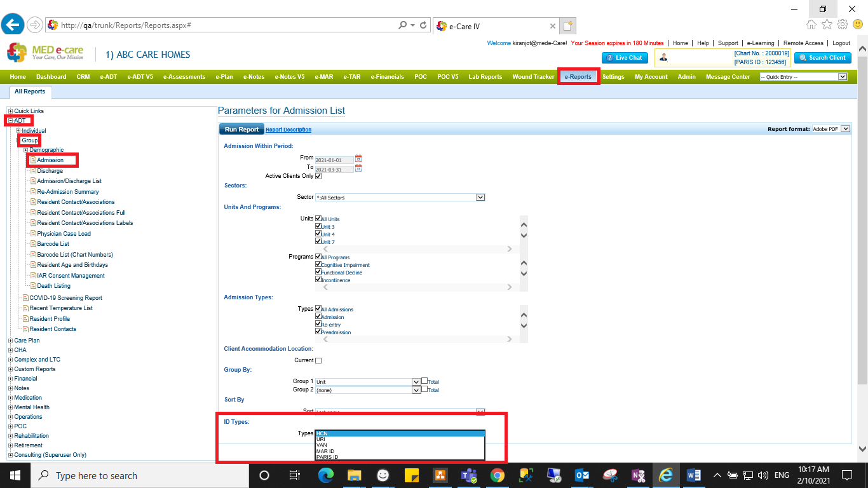Toggle the All Units checkbox

point(318,219)
